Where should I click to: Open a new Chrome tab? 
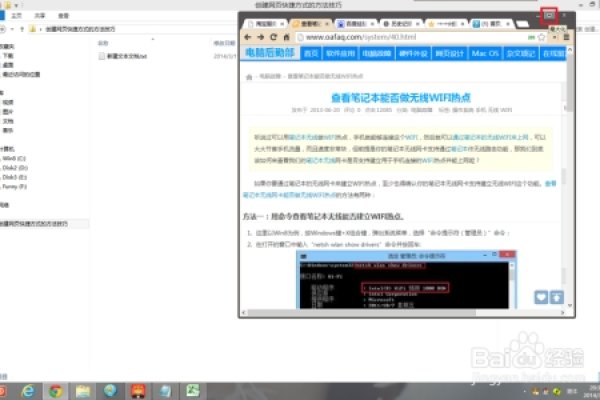tap(522, 24)
